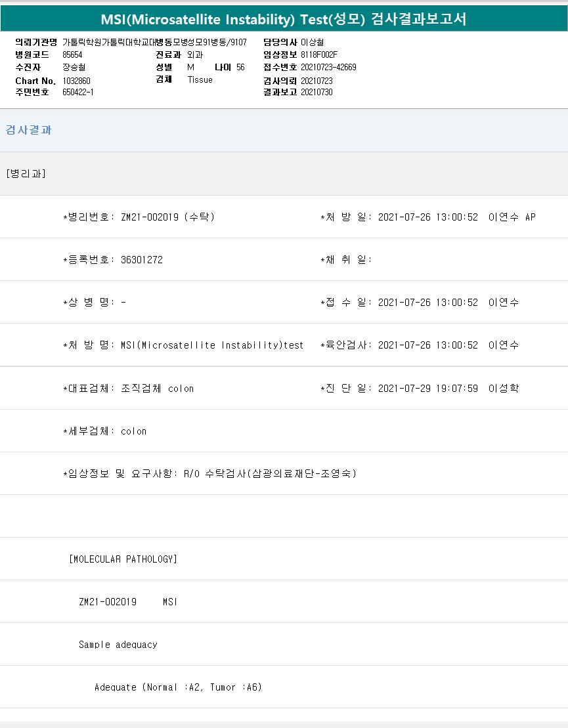Select the ZM21-002019 MSI row

tap(128, 602)
